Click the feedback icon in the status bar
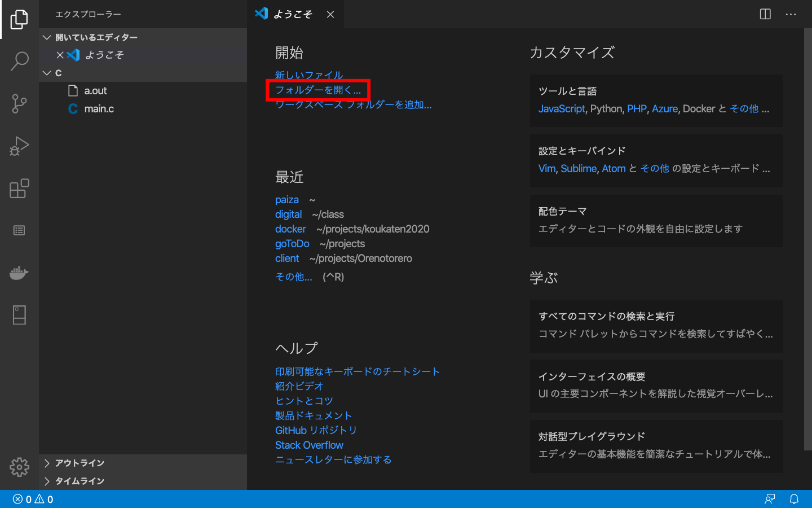This screenshot has width=812, height=508. (x=770, y=499)
